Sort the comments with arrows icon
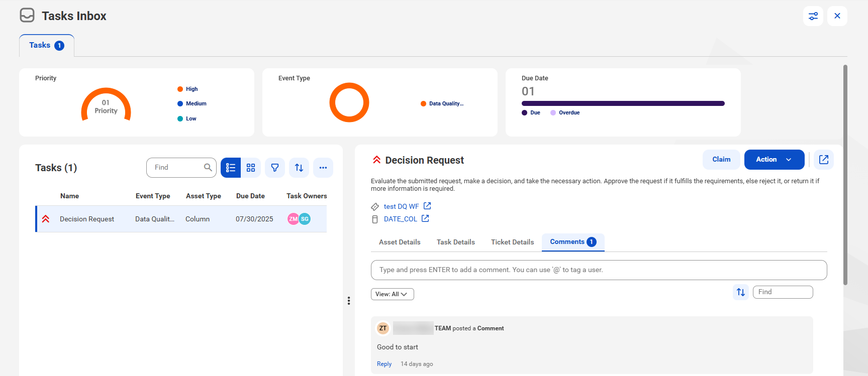Screen dimensions: 868x376 pyautogui.click(x=741, y=292)
